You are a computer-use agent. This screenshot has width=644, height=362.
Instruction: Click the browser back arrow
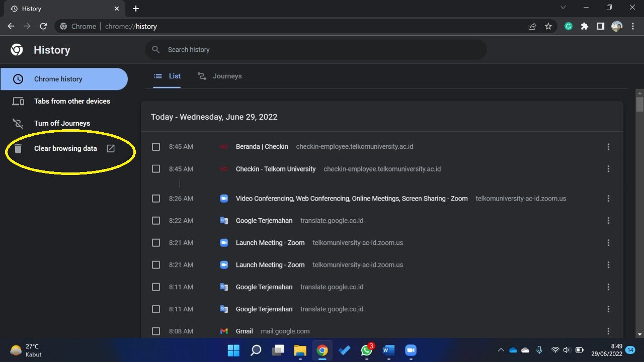pyautogui.click(x=11, y=26)
